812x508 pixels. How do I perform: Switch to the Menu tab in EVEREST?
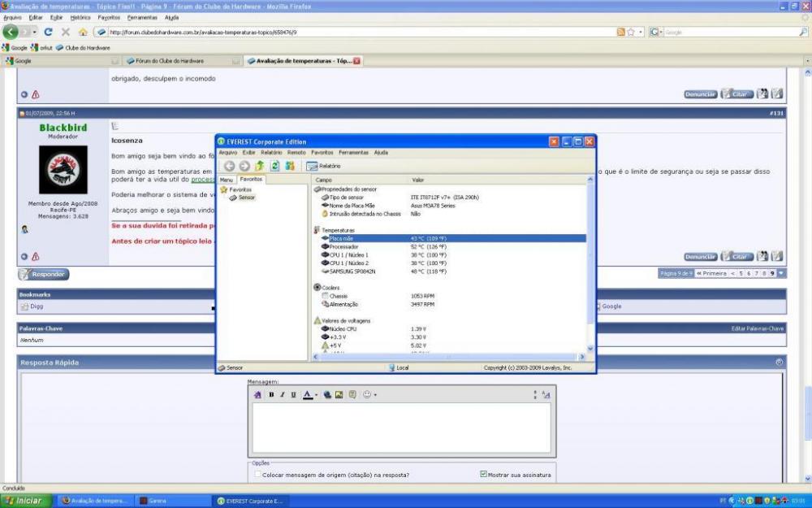[x=227, y=180]
